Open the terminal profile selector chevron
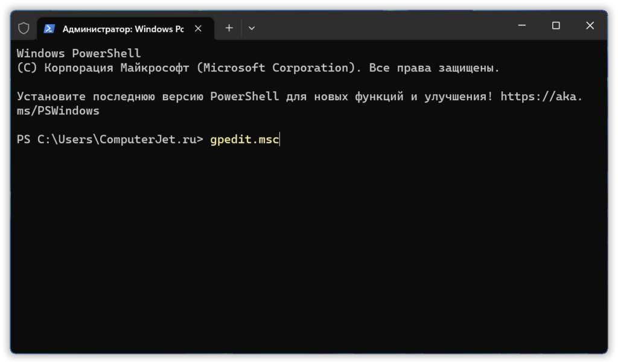The image size is (618, 364). 252,28
